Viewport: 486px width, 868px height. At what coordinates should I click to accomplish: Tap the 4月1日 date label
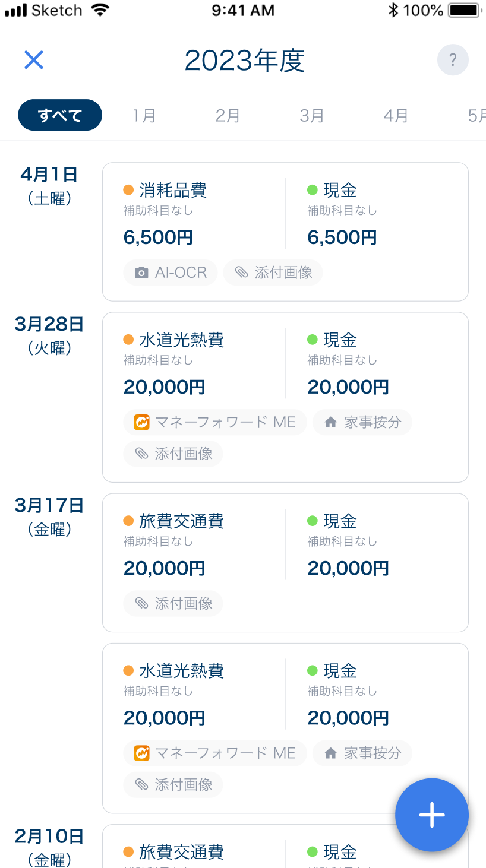[49, 175]
